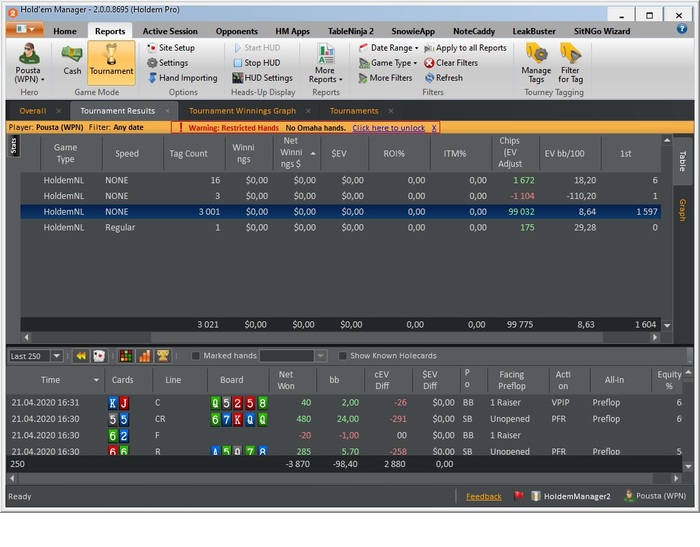This screenshot has width=700, height=547.
Task: Apply filter to all Reports
Action: pos(466,48)
